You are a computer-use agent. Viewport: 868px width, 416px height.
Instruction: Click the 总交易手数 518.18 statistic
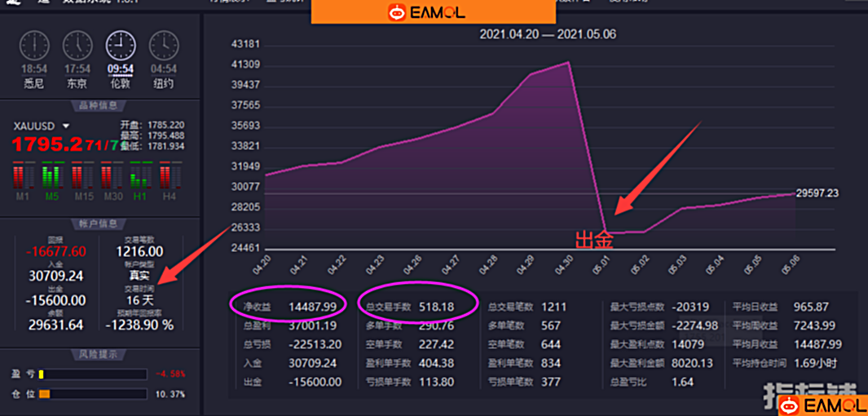410,307
